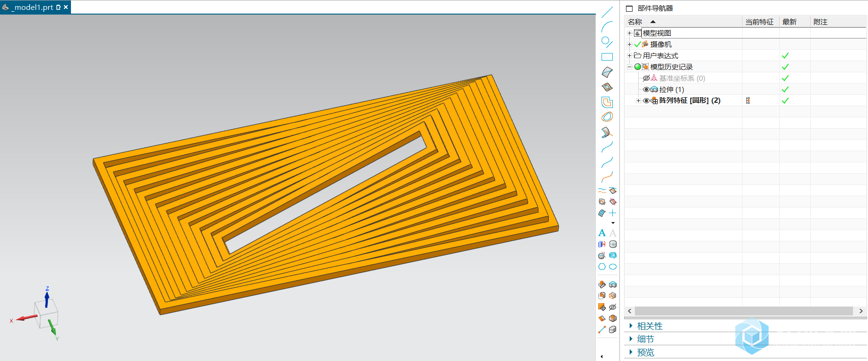Select the Polygon hexagon tool

(602, 267)
